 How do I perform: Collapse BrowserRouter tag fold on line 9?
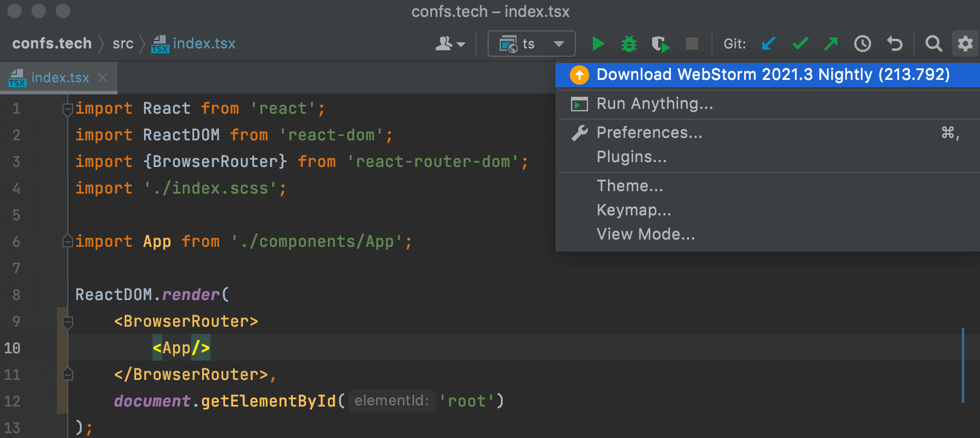click(x=68, y=322)
